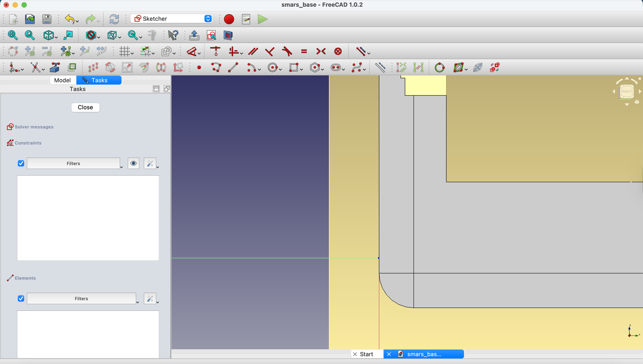This screenshot has height=364, width=643.
Task: Select the smars_bas... document tab
Action: pos(424,354)
